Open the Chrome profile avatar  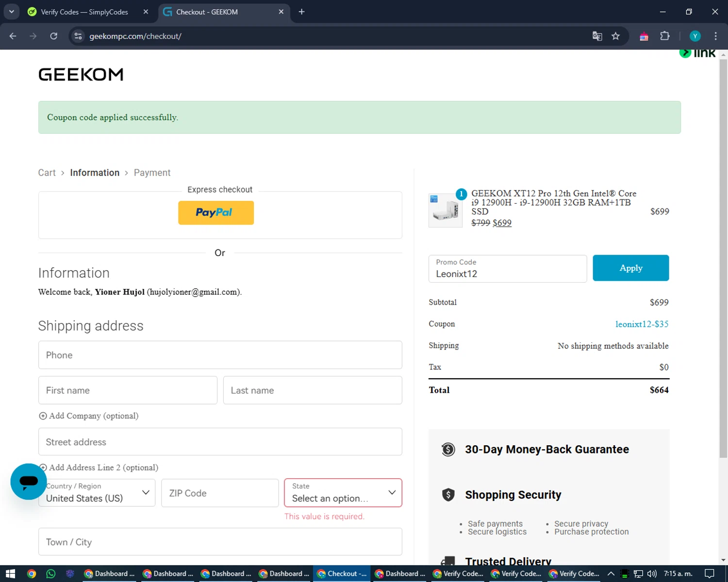click(695, 36)
